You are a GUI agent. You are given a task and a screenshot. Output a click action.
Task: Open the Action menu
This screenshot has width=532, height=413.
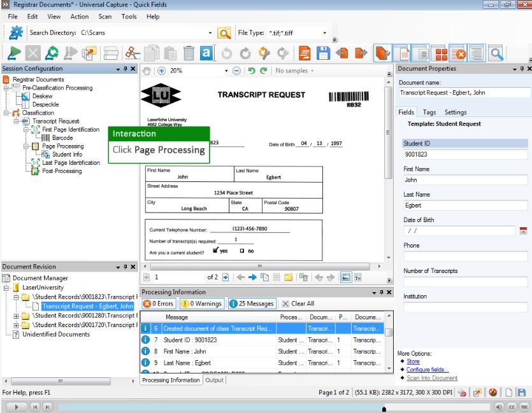point(80,17)
